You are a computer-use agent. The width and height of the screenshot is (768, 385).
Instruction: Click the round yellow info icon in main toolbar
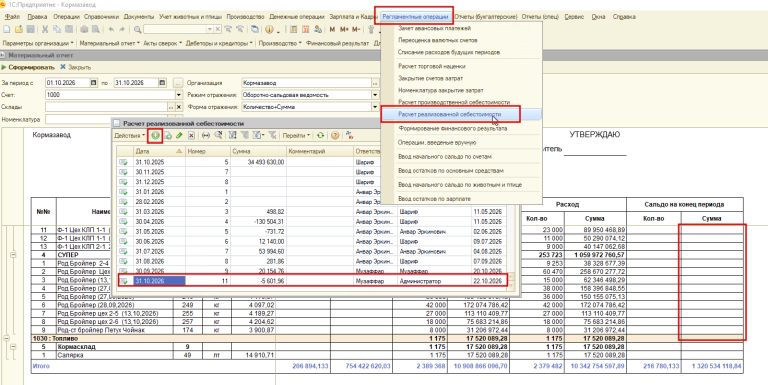click(x=269, y=29)
